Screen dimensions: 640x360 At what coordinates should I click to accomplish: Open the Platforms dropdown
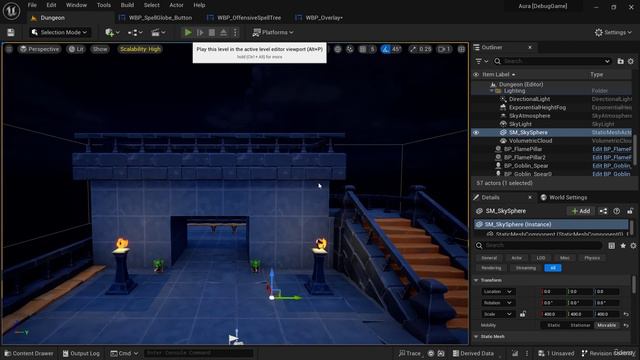point(273,32)
